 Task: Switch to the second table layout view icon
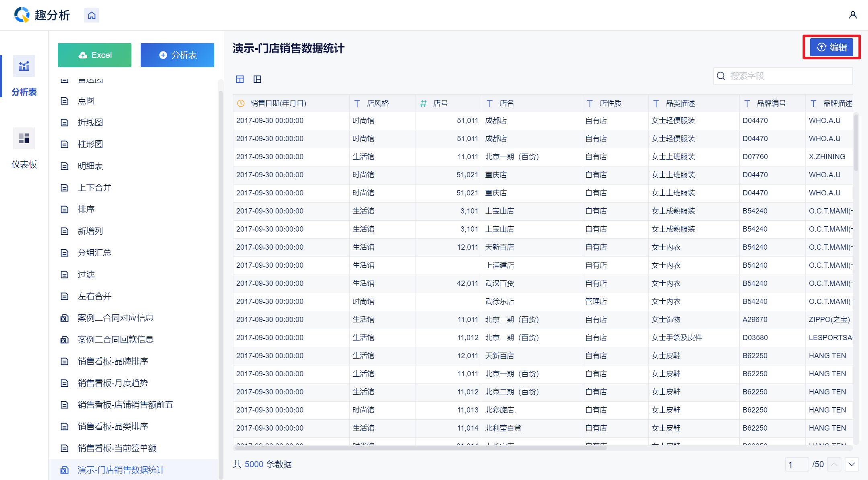coord(257,79)
